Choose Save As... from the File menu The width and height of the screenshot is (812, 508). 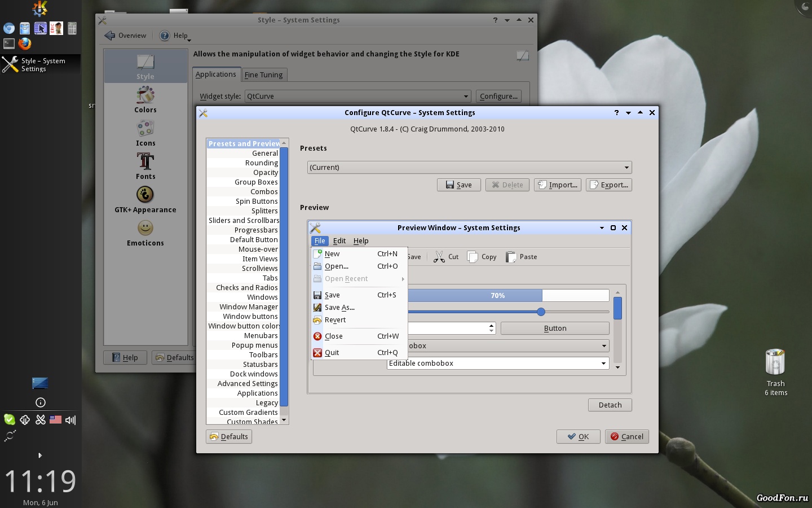tap(359, 308)
